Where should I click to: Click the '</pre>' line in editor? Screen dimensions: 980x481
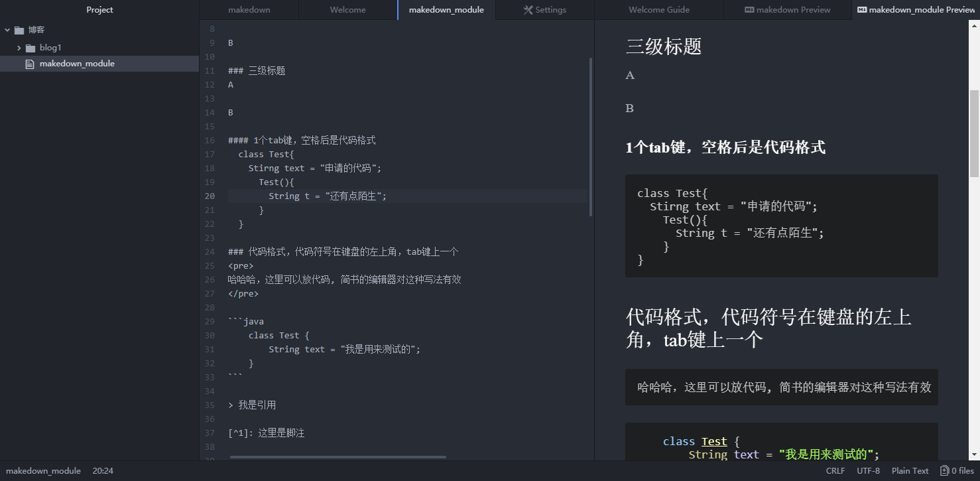coord(243,293)
